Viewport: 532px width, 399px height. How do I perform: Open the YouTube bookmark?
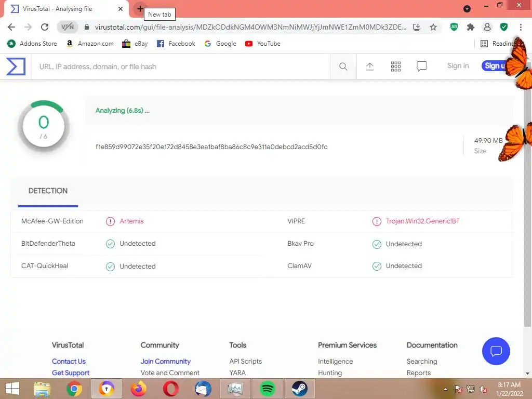[x=262, y=44]
